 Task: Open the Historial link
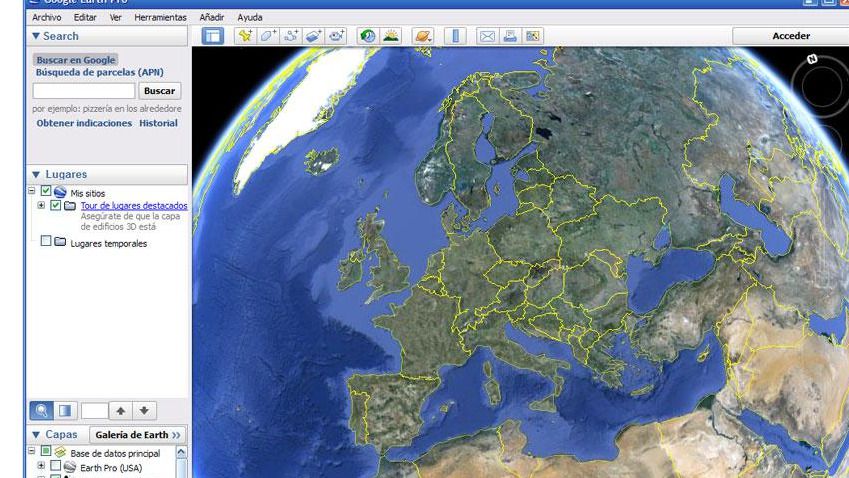tap(158, 123)
